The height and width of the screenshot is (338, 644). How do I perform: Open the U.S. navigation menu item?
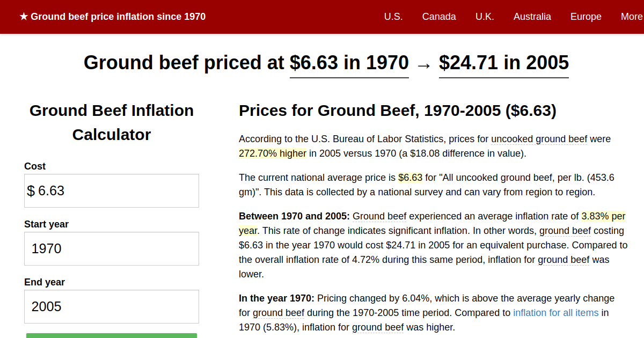(x=393, y=17)
